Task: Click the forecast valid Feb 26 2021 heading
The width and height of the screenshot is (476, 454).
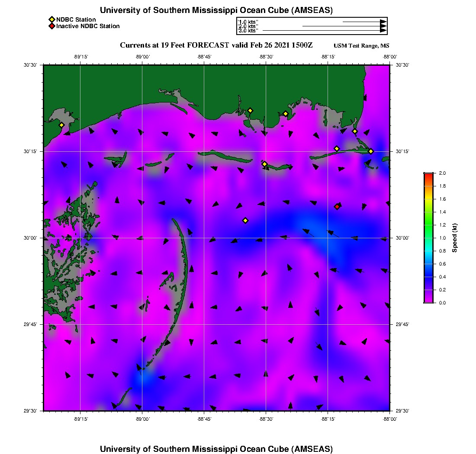Action: click(216, 45)
